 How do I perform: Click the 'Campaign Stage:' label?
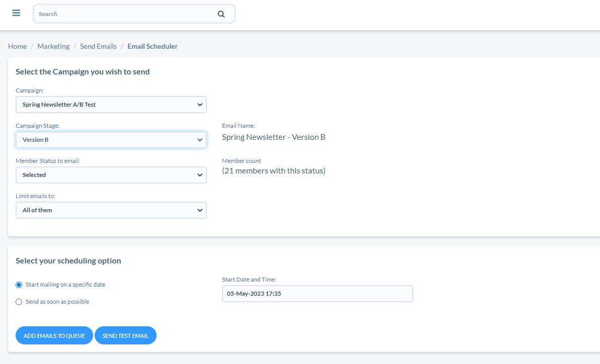[37, 125]
